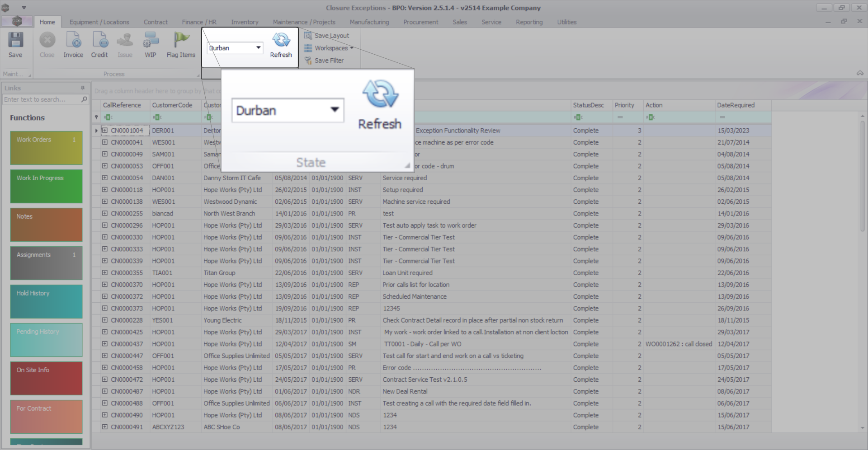The image size is (868, 450).
Task: Click the Save Filter icon
Action: point(308,61)
